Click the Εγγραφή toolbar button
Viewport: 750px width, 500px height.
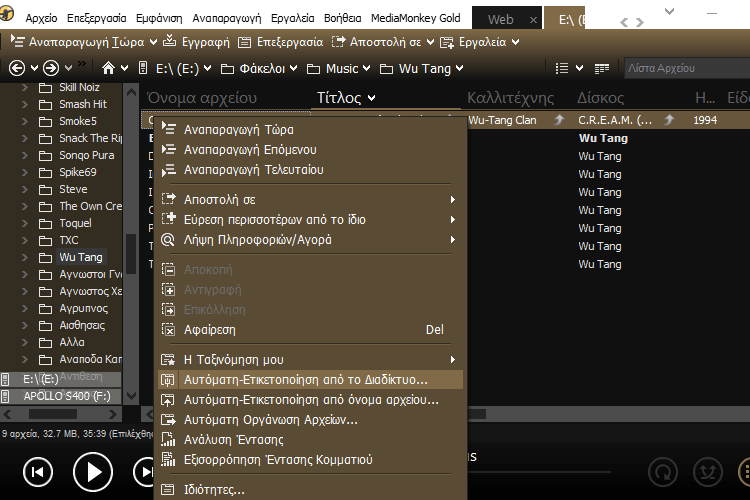[196, 42]
